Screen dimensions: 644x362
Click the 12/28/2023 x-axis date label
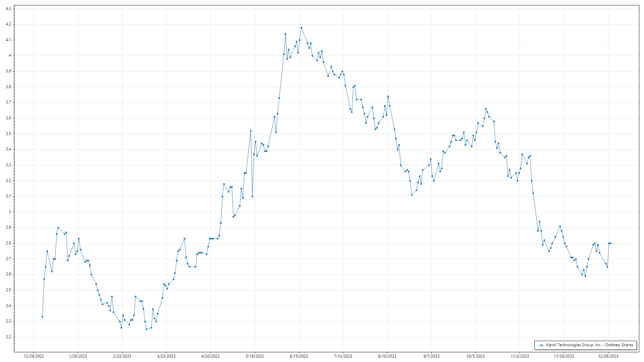[608, 356]
